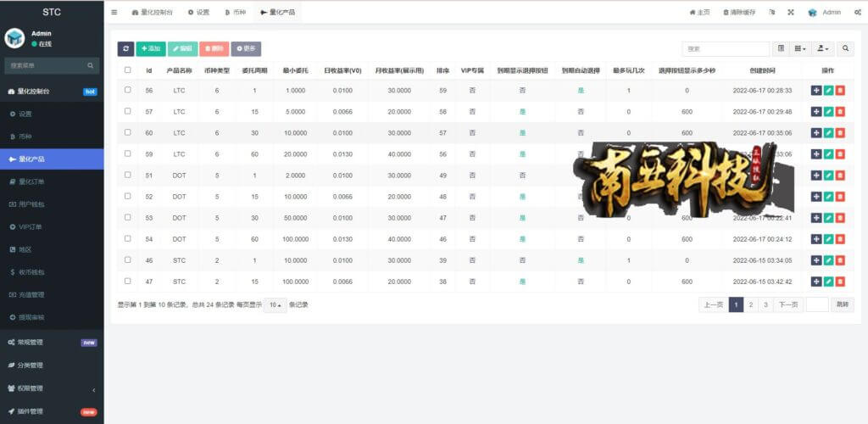
Task: Click the drag-sort icon for row Id 60
Action: tap(816, 133)
